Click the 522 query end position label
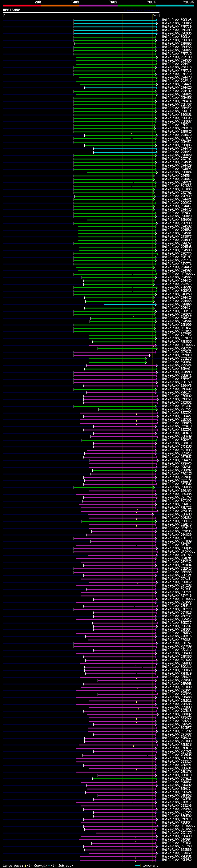 (x=155, y=15)
